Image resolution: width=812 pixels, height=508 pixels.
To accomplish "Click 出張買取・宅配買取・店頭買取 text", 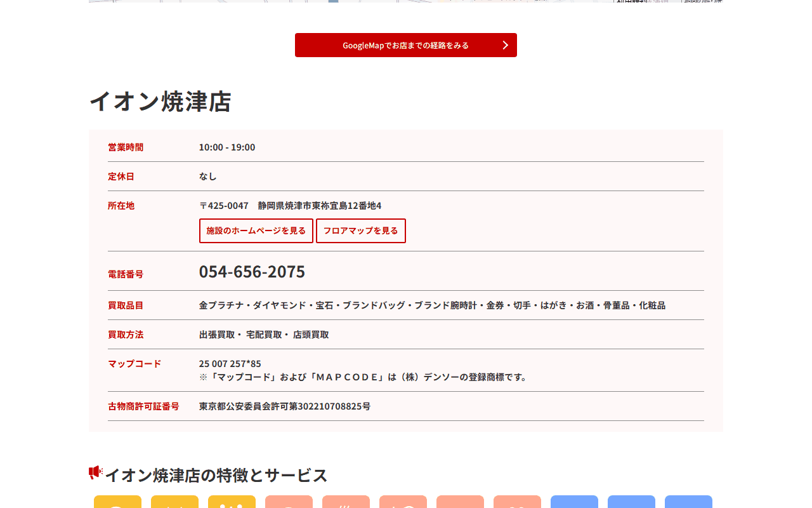I will point(264,335).
